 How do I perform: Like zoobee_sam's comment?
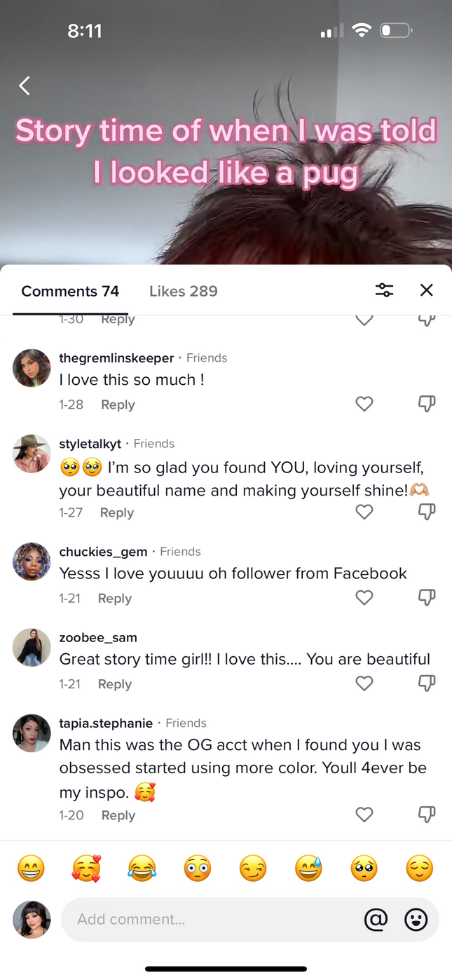pyautogui.click(x=364, y=683)
